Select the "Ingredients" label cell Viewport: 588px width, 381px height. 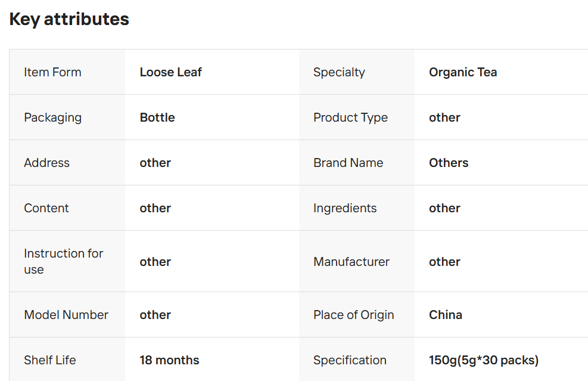(345, 208)
